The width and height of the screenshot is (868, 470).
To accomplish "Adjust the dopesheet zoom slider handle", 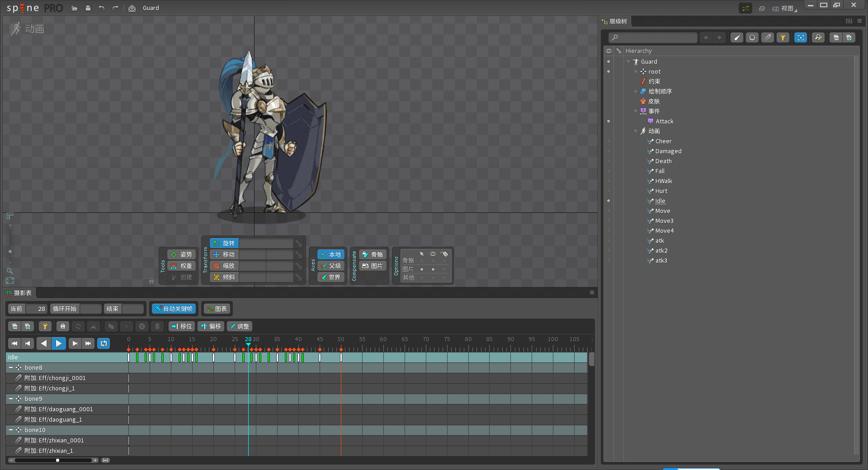I will (57, 461).
